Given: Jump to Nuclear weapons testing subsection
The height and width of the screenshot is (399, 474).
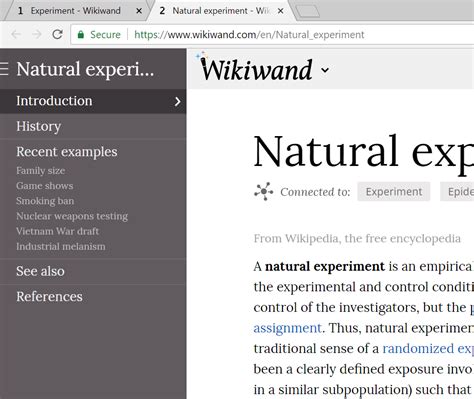Looking at the screenshot, I should tap(72, 216).
